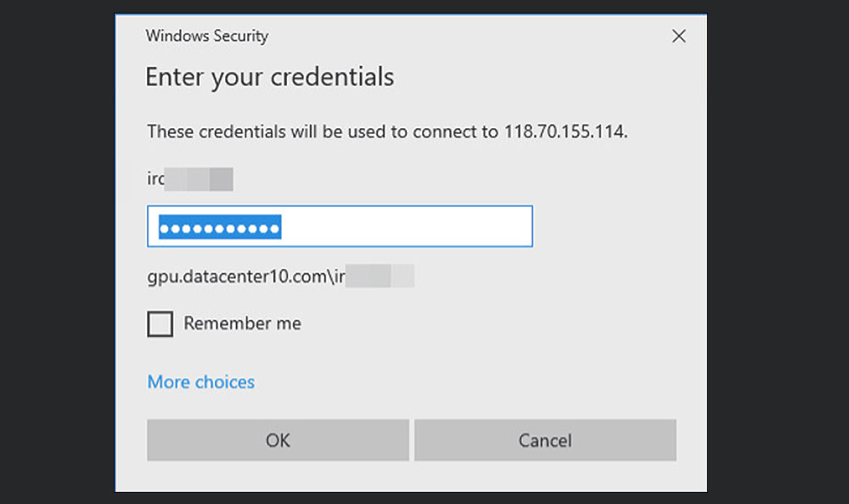Click the username starting with irc
The image size is (849, 504).
point(190,179)
